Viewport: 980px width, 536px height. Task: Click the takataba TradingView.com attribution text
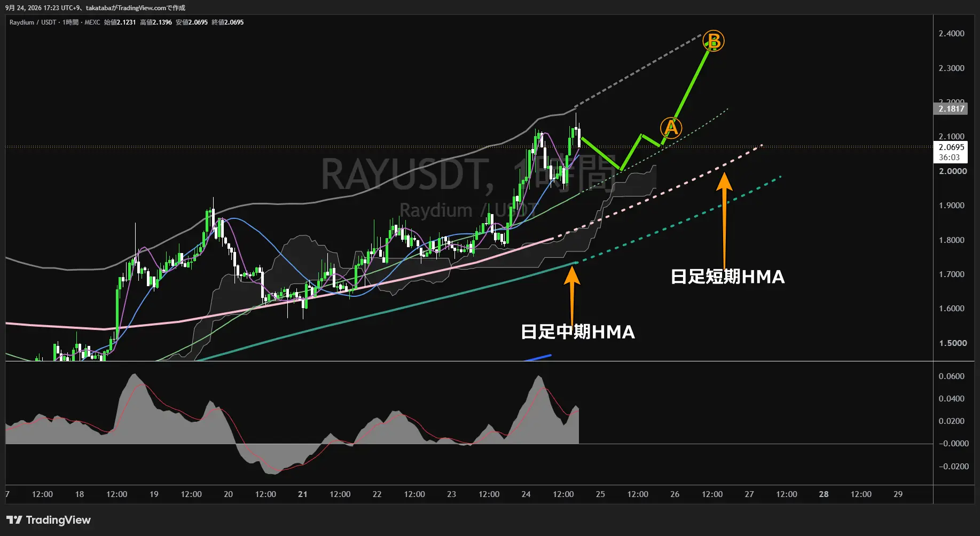tap(136, 8)
